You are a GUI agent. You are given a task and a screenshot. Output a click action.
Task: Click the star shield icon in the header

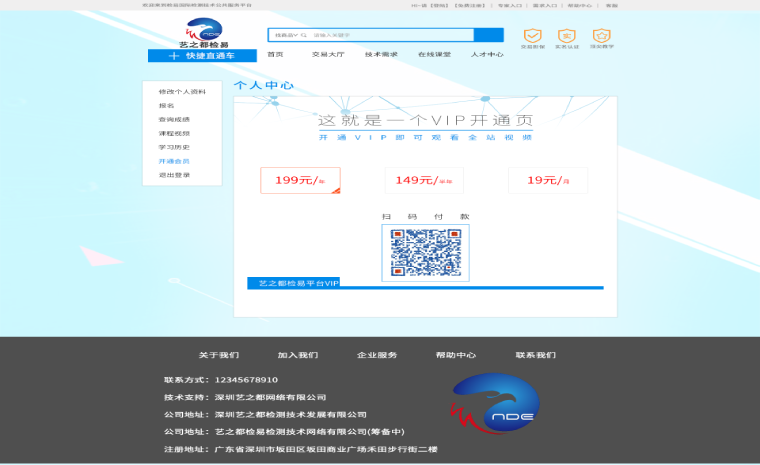pyautogui.click(x=602, y=35)
